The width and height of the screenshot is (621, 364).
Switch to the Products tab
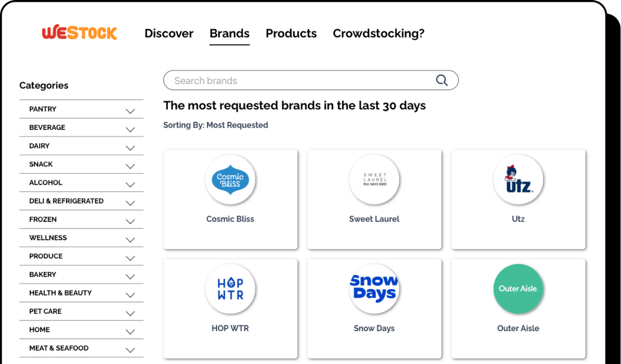click(x=291, y=33)
